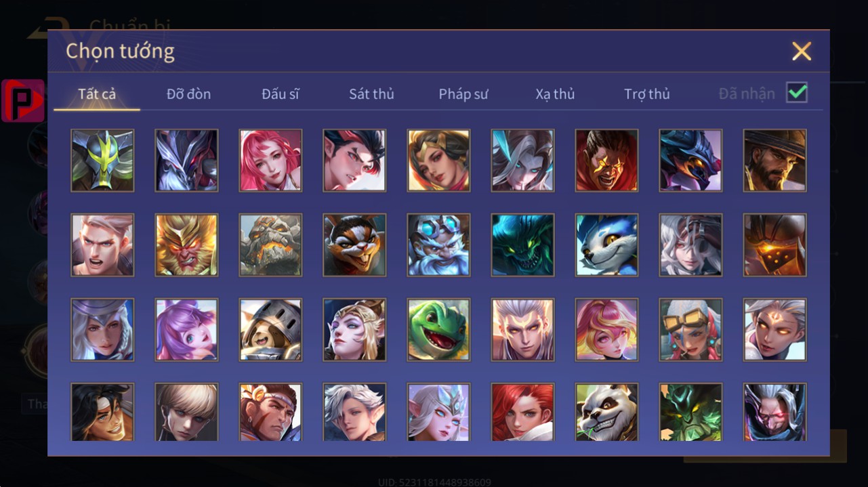Image resolution: width=868 pixels, height=487 pixels.
Task: Choose the white-bearded dwarf with goggles
Action: click(x=438, y=245)
